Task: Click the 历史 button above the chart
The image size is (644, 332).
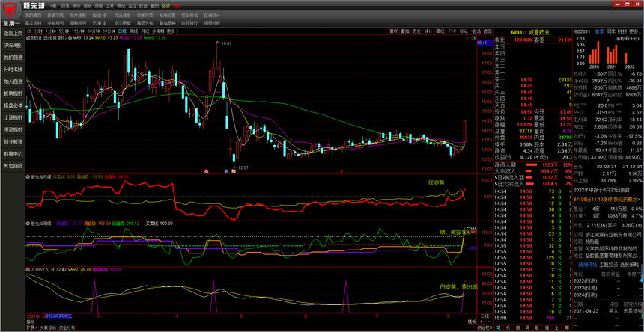Action: pos(417,31)
